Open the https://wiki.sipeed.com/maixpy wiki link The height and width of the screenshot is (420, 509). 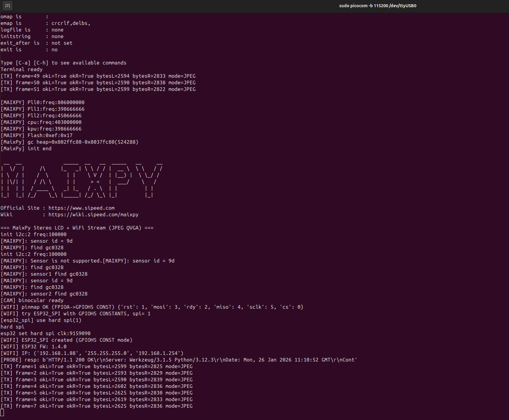tap(93, 214)
